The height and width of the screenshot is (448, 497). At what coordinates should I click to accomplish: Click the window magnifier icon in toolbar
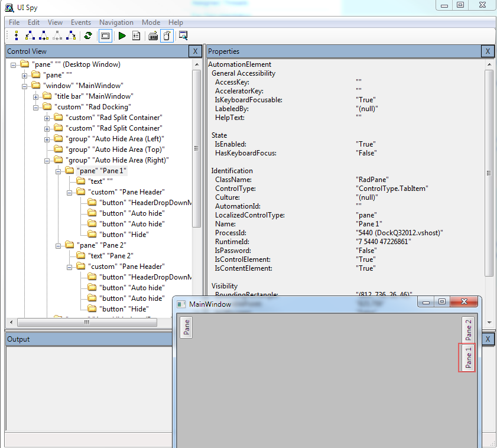[x=183, y=36]
